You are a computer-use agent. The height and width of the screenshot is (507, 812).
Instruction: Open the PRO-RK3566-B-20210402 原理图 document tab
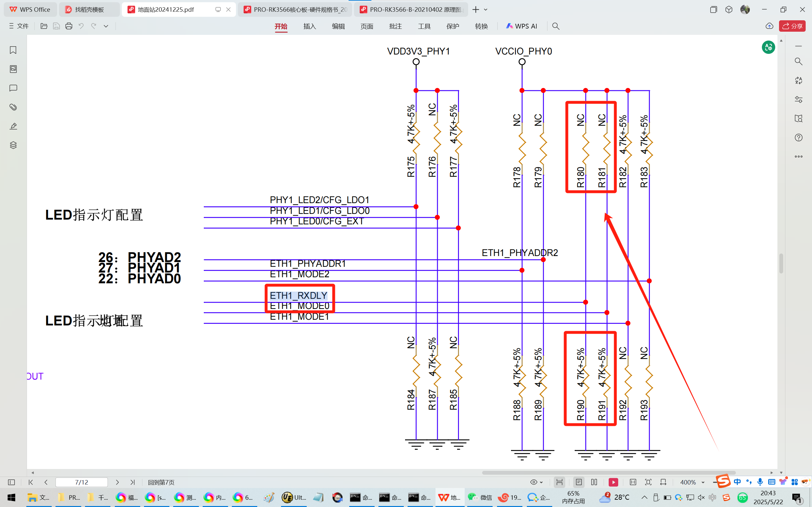click(411, 10)
